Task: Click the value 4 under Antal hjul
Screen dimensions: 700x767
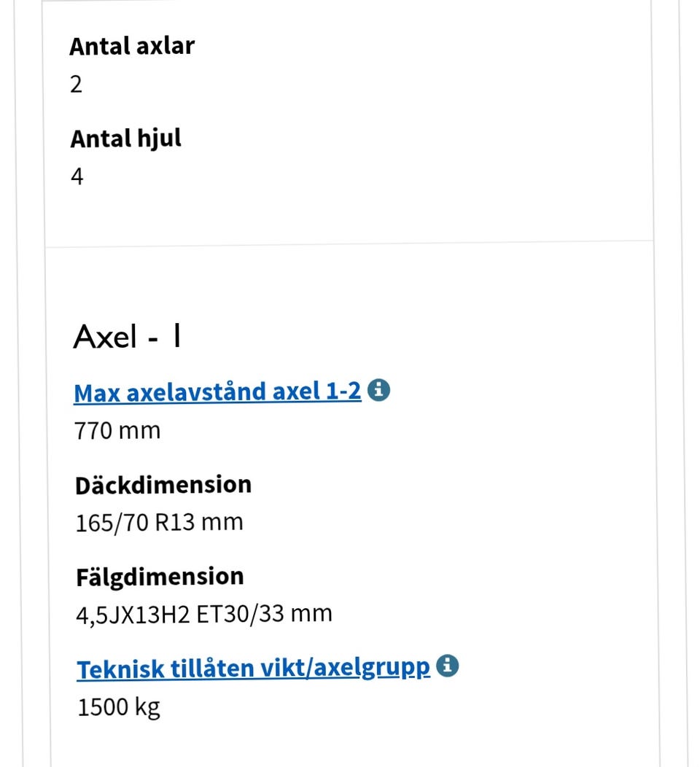Action: [77, 176]
